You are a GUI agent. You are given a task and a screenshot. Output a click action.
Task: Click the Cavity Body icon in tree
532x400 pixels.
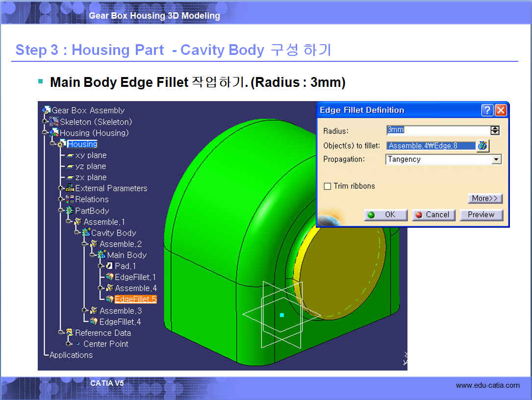tap(86, 233)
